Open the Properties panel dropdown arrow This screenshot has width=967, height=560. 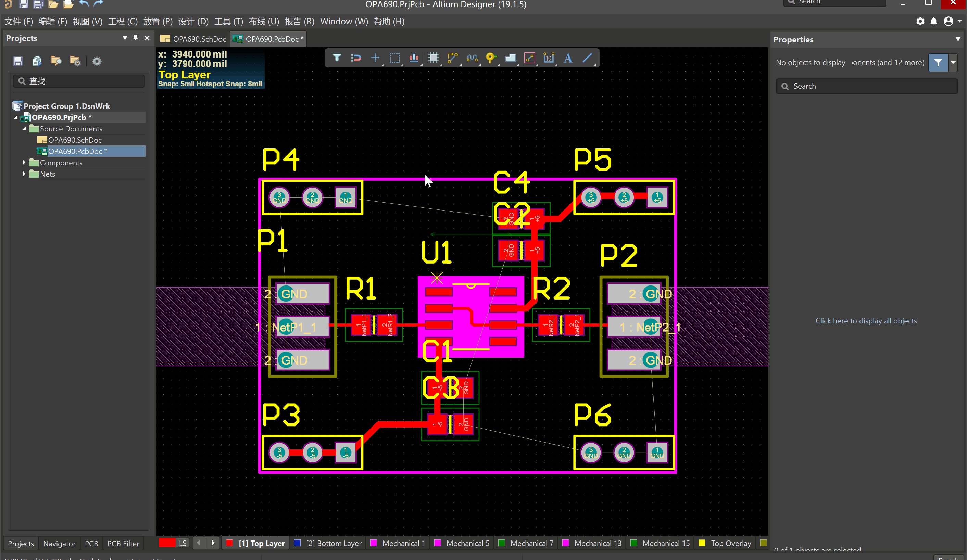(x=958, y=39)
